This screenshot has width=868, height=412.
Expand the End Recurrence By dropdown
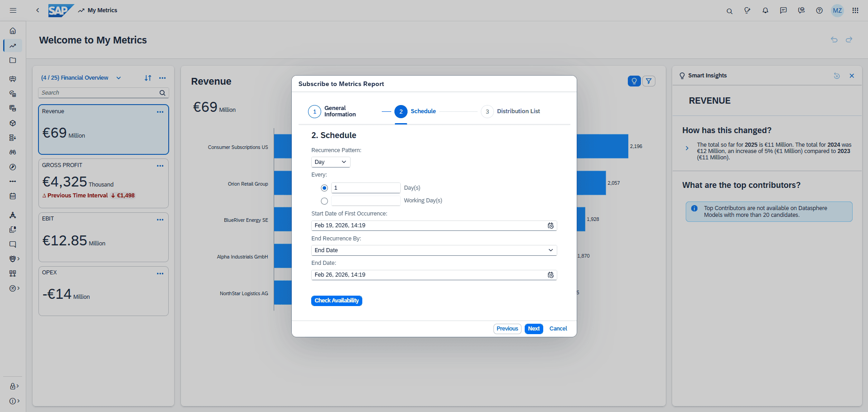point(434,250)
